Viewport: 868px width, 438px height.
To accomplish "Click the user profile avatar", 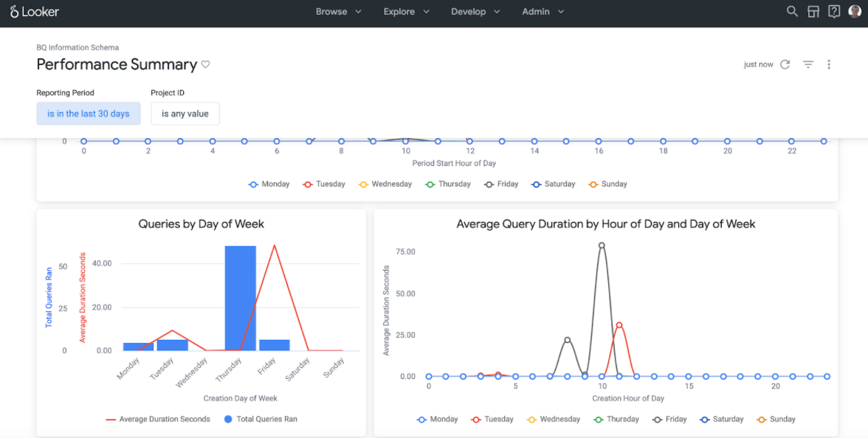I will pyautogui.click(x=854, y=12).
